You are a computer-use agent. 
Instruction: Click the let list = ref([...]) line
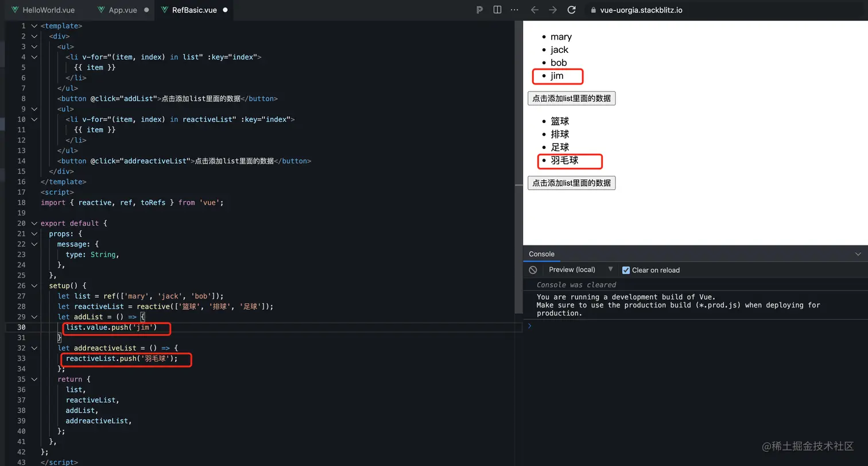click(140, 296)
